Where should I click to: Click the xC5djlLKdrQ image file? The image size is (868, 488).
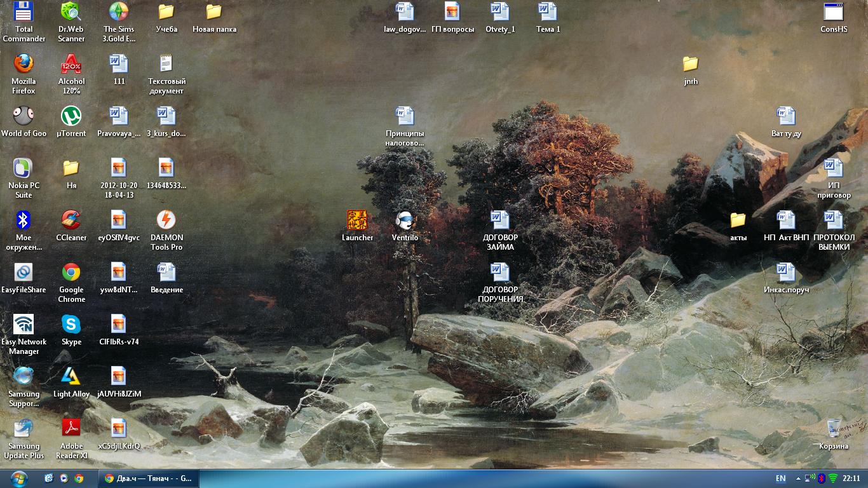[x=119, y=434]
